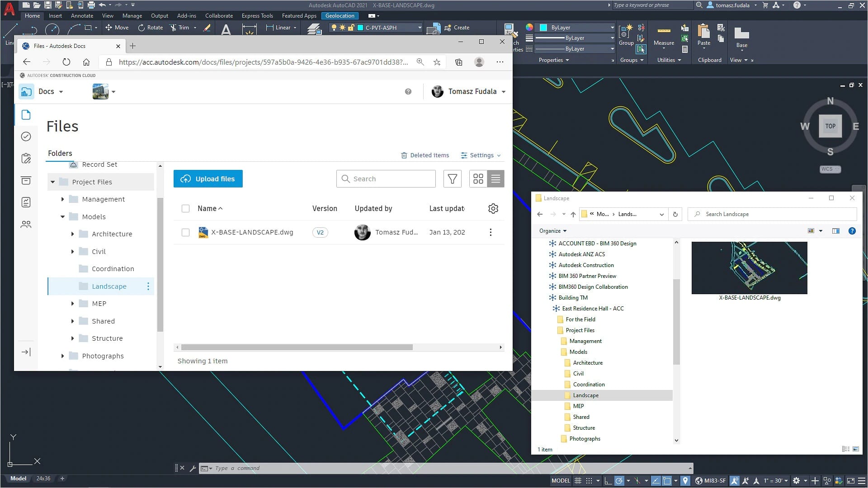Open the Quick Calculator icon in Utilities
The width and height of the screenshot is (868, 488).
pos(685,49)
